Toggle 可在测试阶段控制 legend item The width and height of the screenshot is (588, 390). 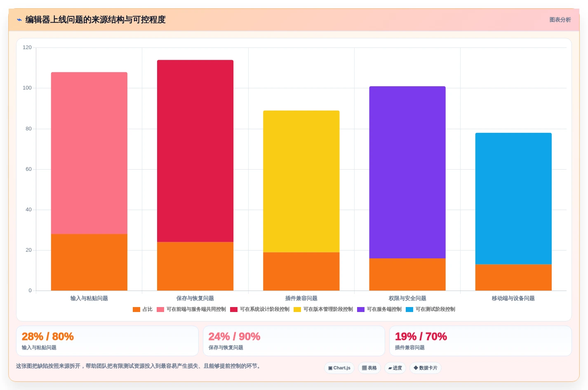pos(430,310)
